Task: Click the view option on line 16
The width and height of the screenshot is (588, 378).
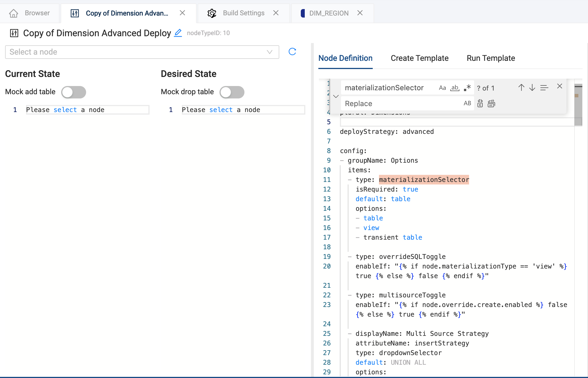Action: coord(371,228)
